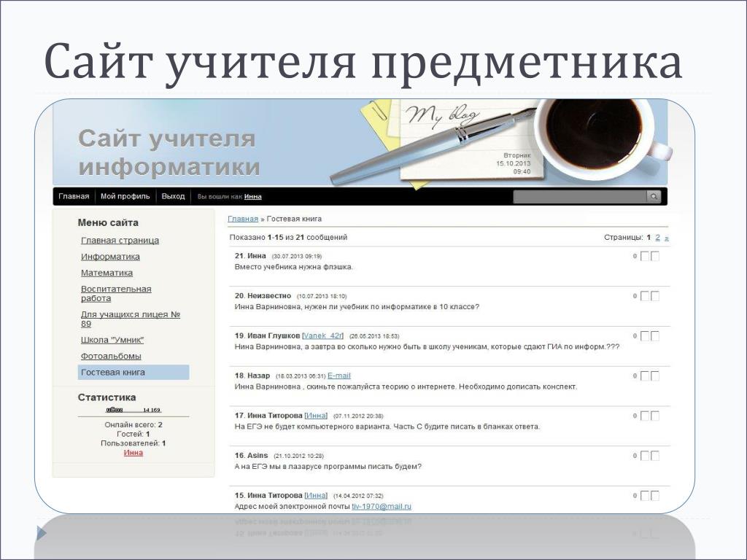Click the magnifier search button

coord(654,196)
